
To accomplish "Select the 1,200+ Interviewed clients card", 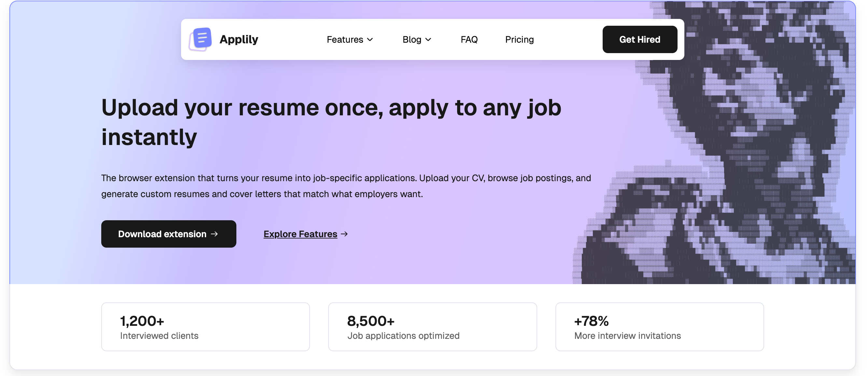I will (x=205, y=326).
